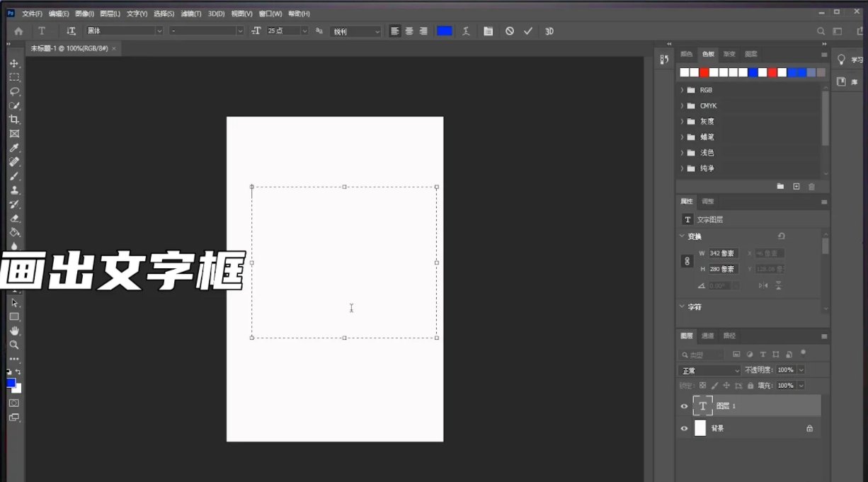Select the Move tool in the toolbar
868x482 pixels.
click(14, 62)
